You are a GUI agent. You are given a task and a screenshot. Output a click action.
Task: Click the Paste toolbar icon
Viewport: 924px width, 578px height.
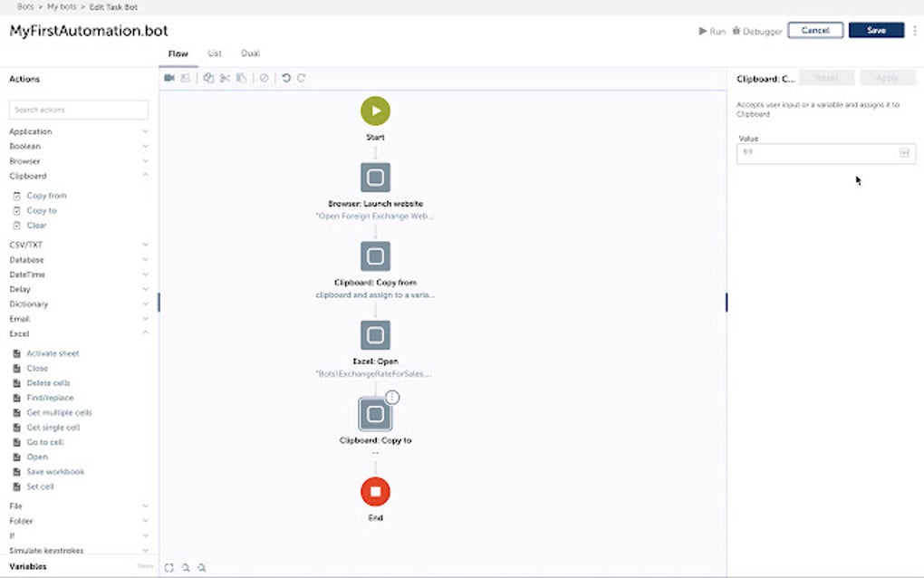pos(241,78)
